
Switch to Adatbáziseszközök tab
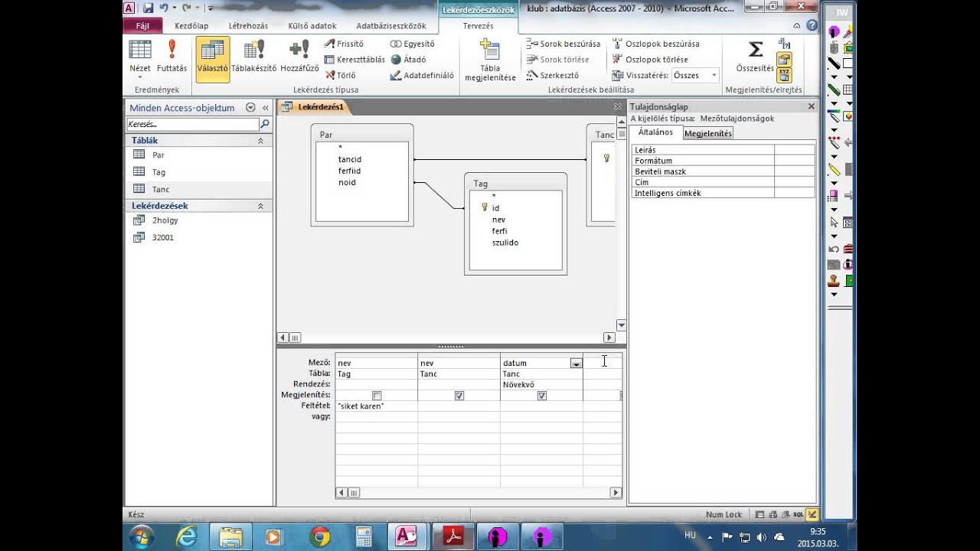(x=391, y=25)
